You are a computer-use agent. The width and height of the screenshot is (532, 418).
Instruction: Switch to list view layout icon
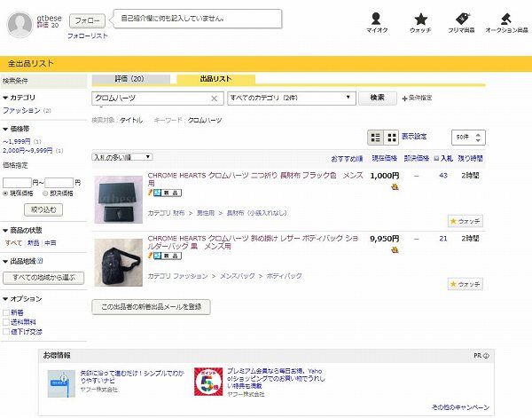click(x=376, y=138)
